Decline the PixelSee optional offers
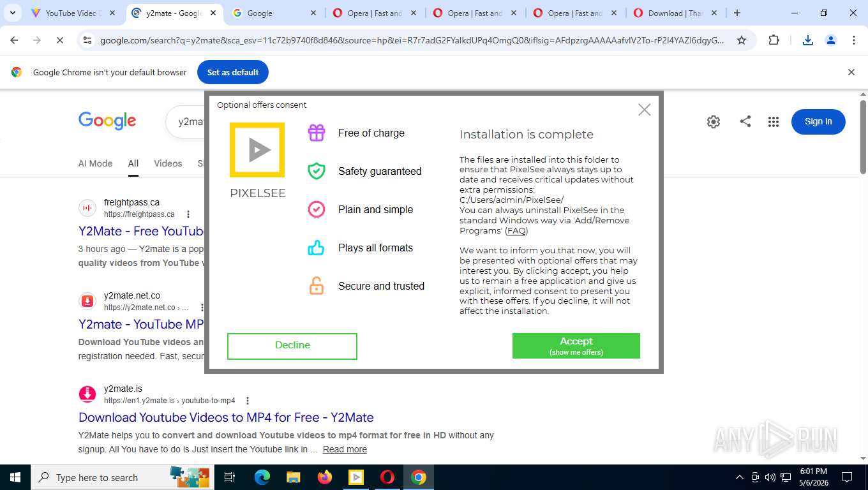The height and width of the screenshot is (490, 868). (x=292, y=346)
